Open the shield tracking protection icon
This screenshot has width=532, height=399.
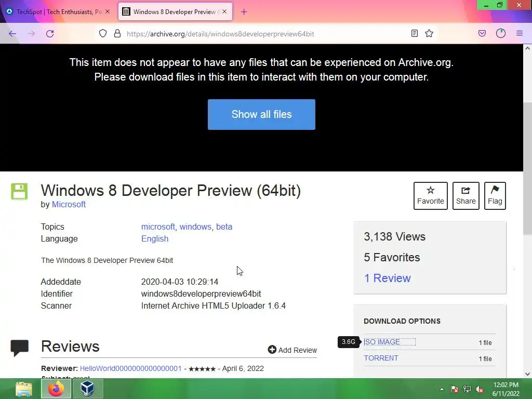(x=103, y=33)
